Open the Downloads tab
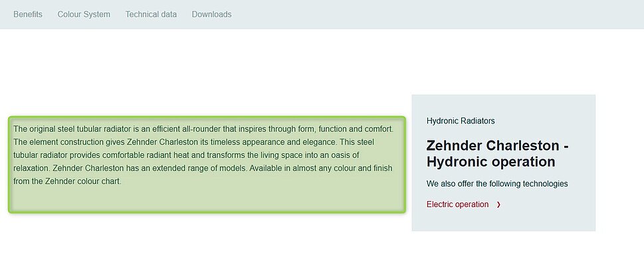644x276 pixels. 211,14
